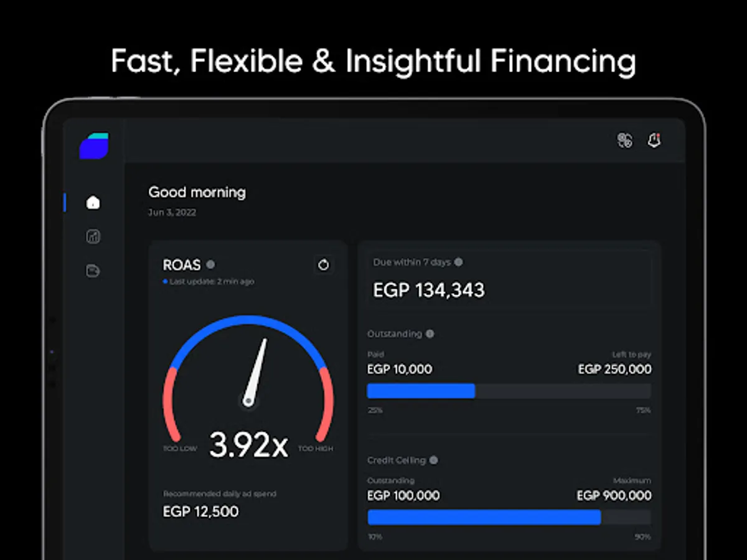Click the ROAS gauge needle
Image resolution: width=747 pixels, height=560 pixels.
coord(256,370)
